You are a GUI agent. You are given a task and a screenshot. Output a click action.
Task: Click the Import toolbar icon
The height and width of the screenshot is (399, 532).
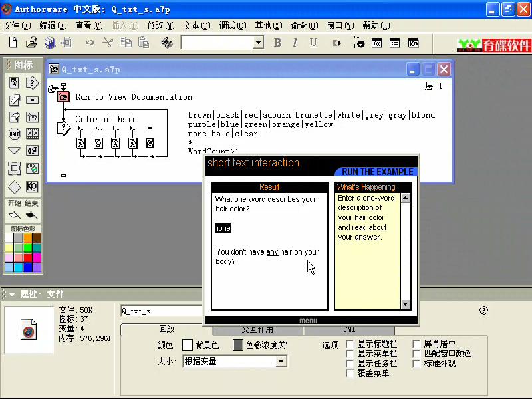[66, 43]
